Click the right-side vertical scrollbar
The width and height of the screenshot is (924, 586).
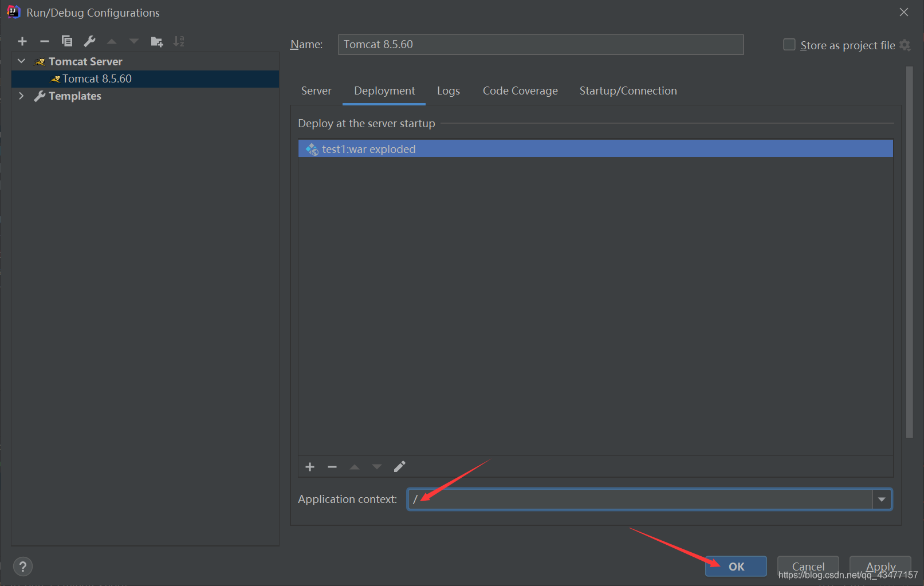click(x=909, y=252)
